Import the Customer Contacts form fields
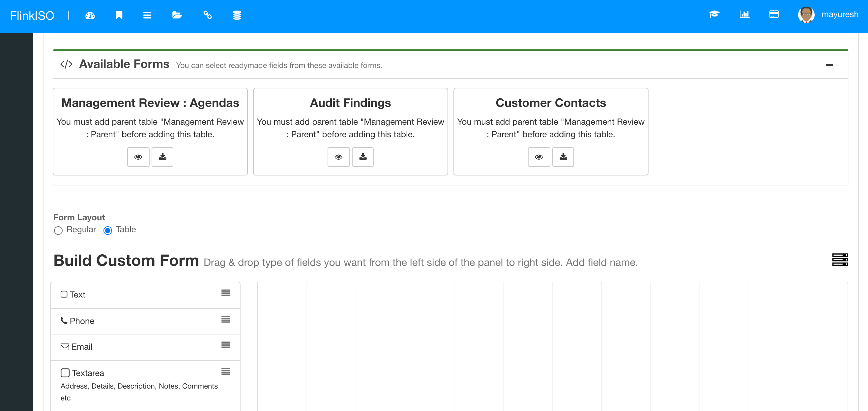Image resolution: width=868 pixels, height=411 pixels. pyautogui.click(x=563, y=157)
